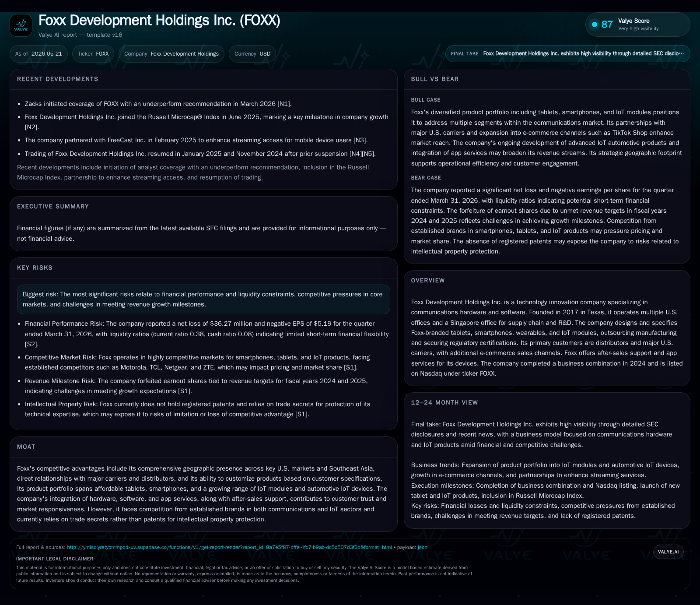
Task: Open the full report supabase link
Action: click(x=229, y=547)
